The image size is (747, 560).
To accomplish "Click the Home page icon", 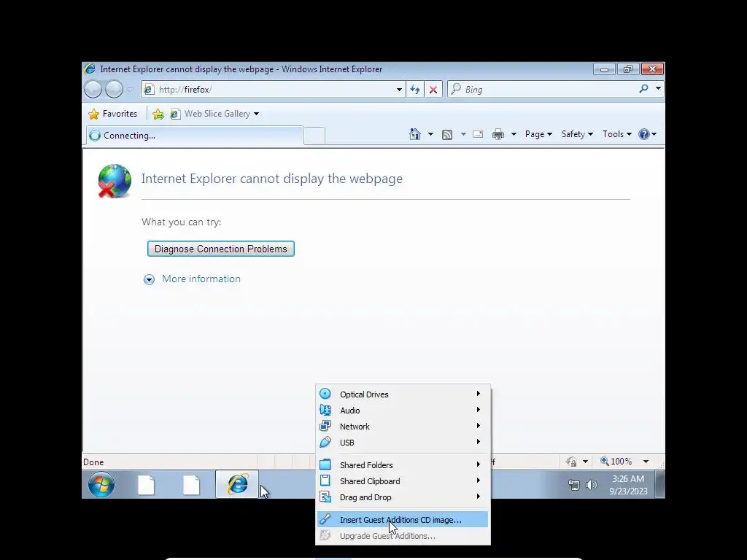I will coord(415,134).
